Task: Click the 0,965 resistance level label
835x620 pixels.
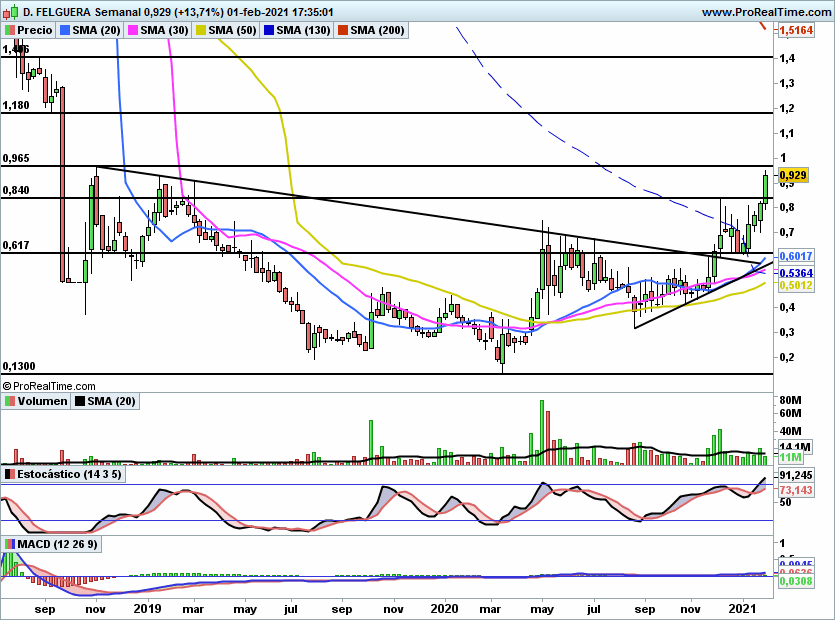Action: [x=16, y=158]
